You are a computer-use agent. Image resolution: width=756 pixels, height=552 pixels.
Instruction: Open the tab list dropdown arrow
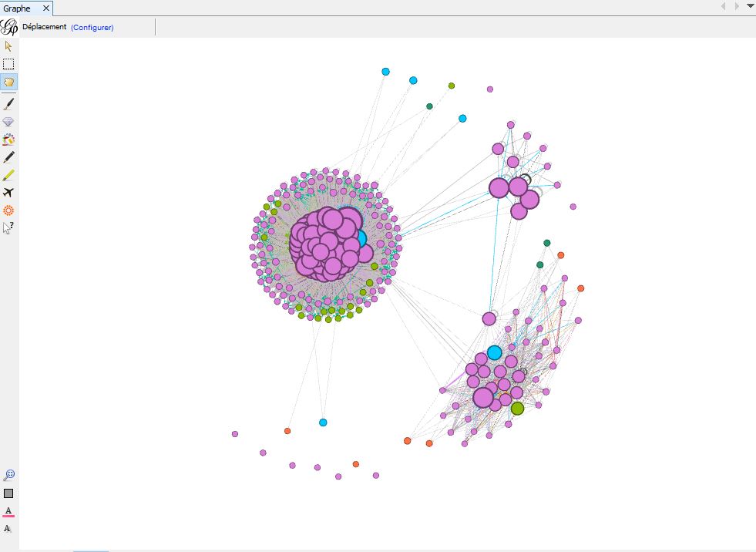(x=751, y=6)
